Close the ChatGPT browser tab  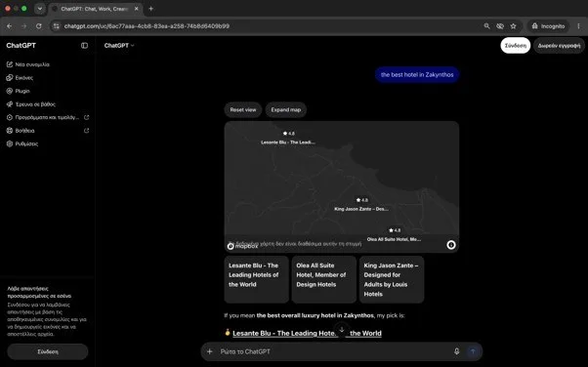pyautogui.click(x=137, y=9)
